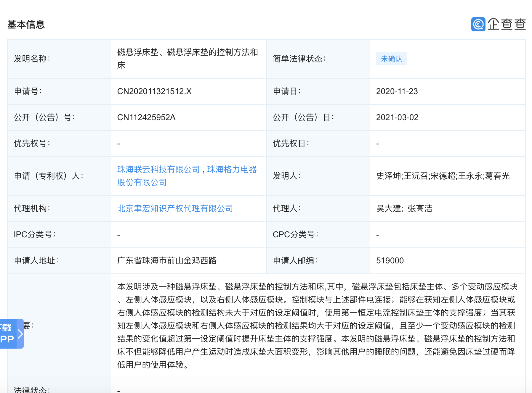
Task: Click the 基本信息 section heading
Action: point(26,25)
